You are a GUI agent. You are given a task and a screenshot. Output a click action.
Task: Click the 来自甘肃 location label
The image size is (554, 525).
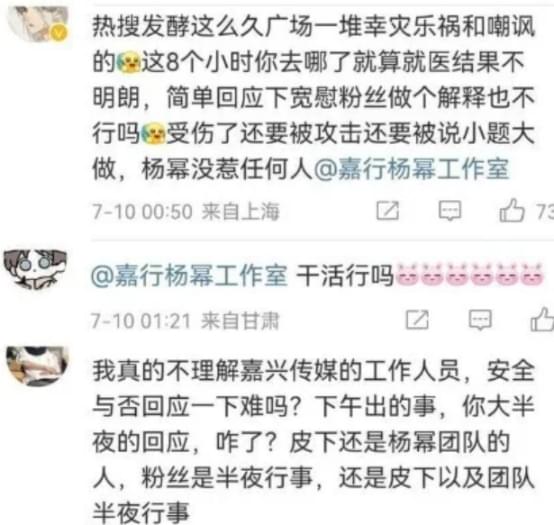[240, 321]
